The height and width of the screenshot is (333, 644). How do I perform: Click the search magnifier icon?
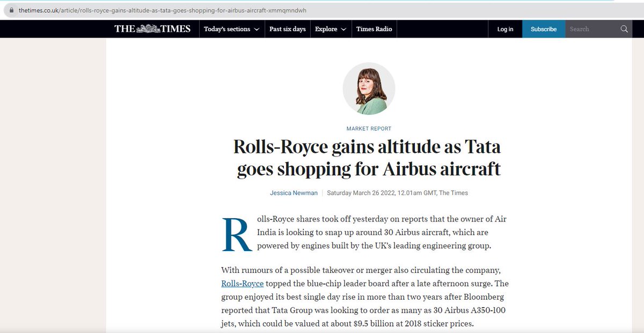624,29
